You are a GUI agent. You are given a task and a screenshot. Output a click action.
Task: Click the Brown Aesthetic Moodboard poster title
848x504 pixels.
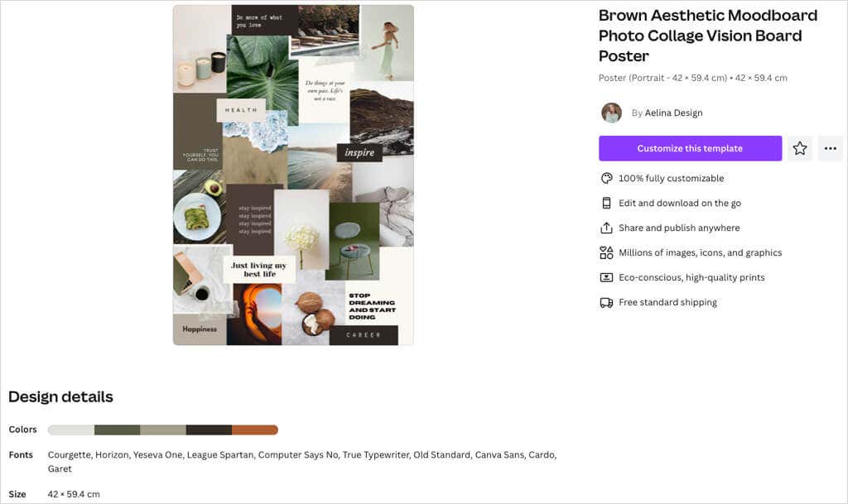click(707, 36)
